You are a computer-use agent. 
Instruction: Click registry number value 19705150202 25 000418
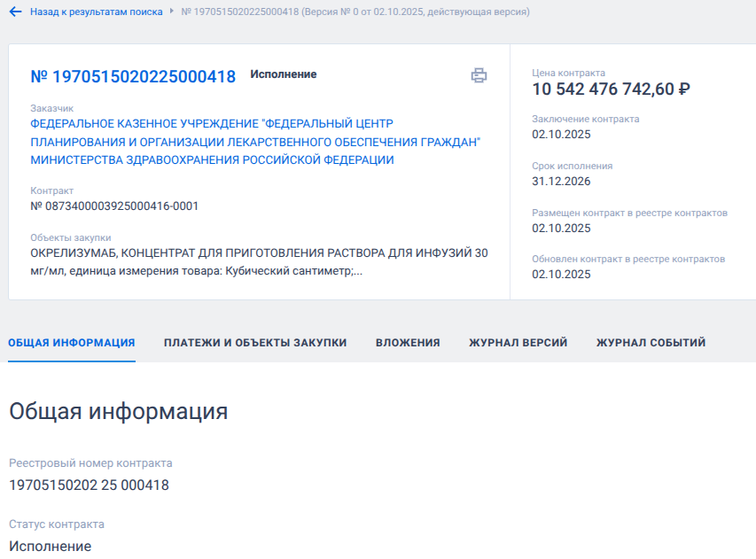89,485
